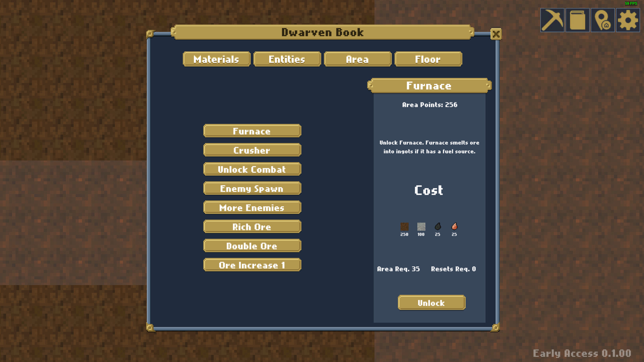644x362 pixels.
Task: Click the settings gear icon
Action: point(629,19)
